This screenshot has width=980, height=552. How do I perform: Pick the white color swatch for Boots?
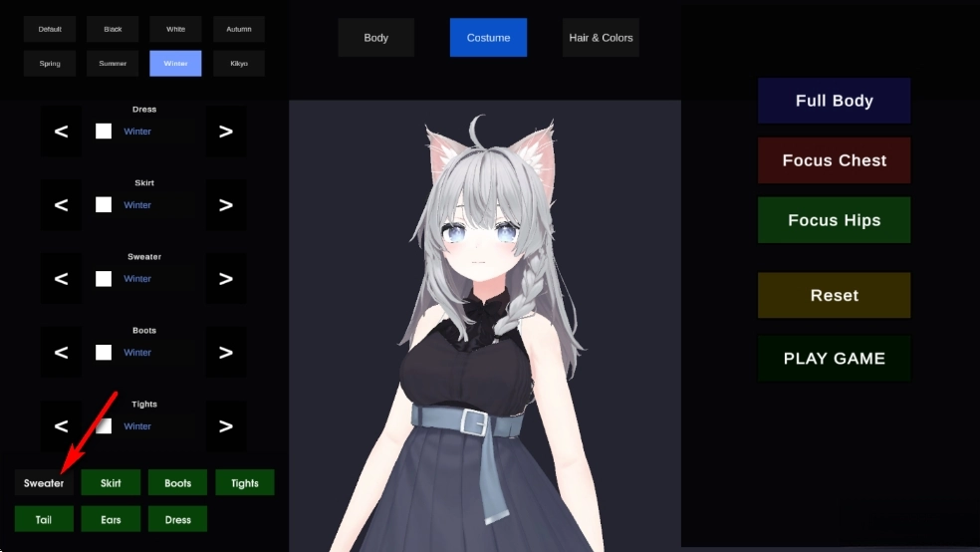click(104, 353)
